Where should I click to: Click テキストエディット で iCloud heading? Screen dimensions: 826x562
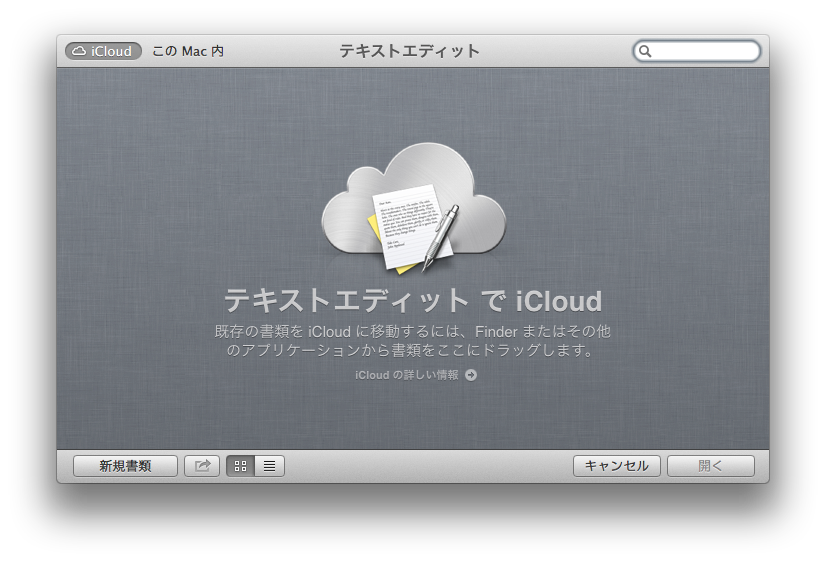click(413, 301)
